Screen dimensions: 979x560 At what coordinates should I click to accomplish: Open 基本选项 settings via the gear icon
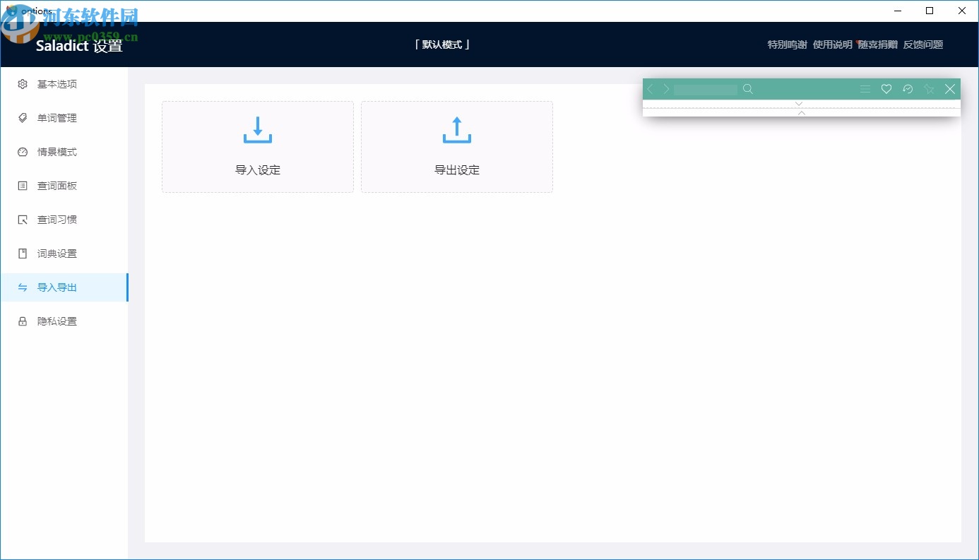[21, 84]
